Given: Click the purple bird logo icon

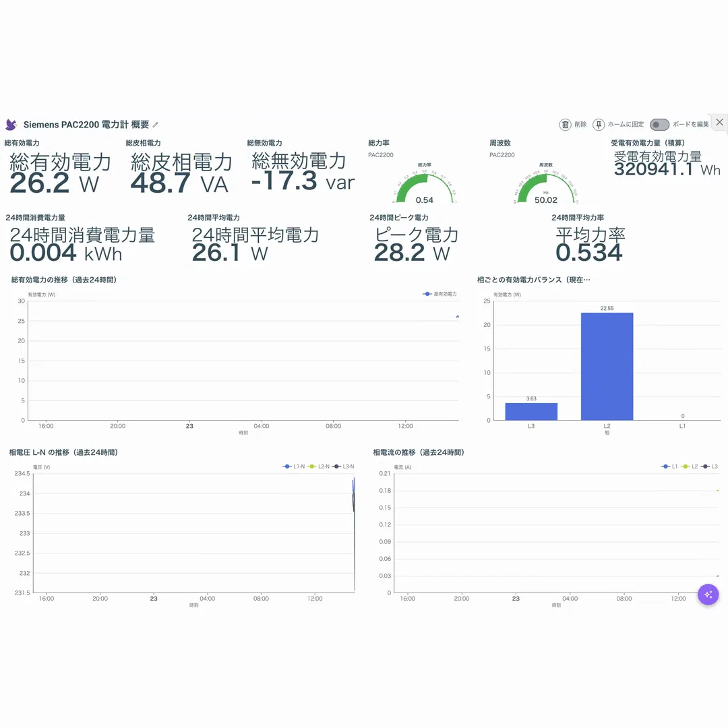Looking at the screenshot, I should coord(11,125).
